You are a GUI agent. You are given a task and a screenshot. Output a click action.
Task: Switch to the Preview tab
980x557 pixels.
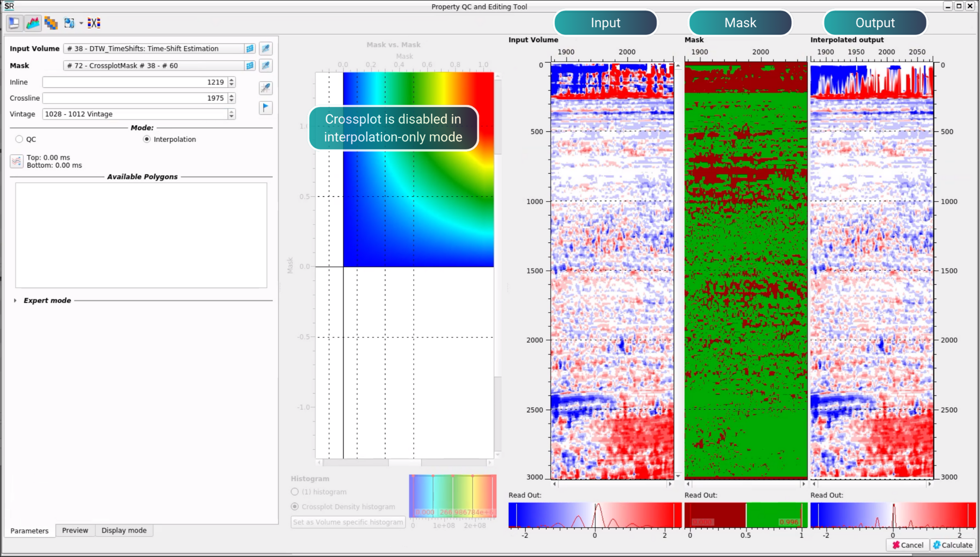pos(75,530)
